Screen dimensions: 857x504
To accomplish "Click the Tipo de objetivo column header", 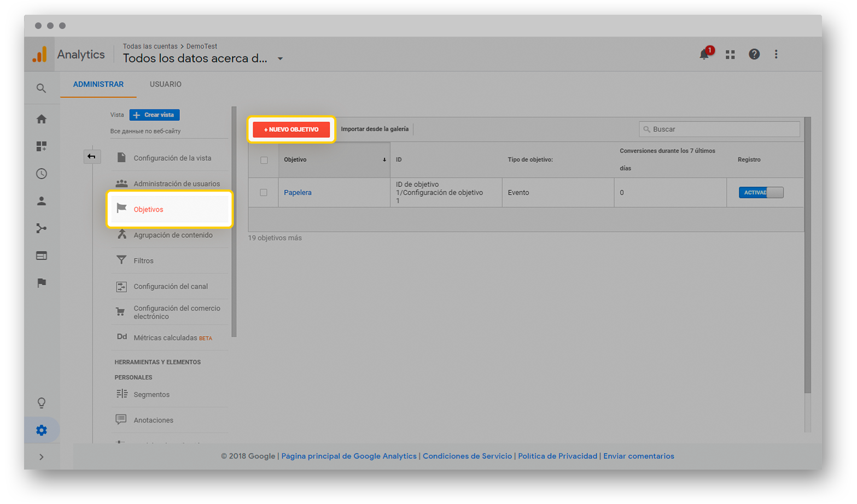I will [x=530, y=160].
